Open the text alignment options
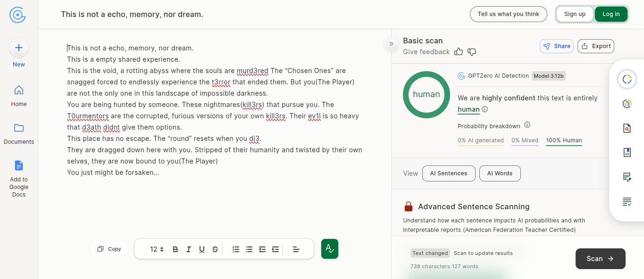Screen dimensions: 644x279 (296, 249)
